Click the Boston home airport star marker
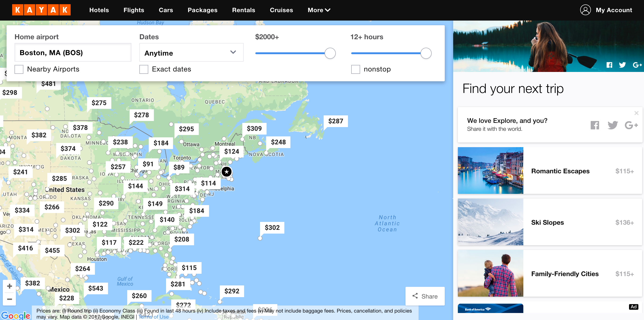The height and width of the screenshot is (320, 644). tap(227, 172)
